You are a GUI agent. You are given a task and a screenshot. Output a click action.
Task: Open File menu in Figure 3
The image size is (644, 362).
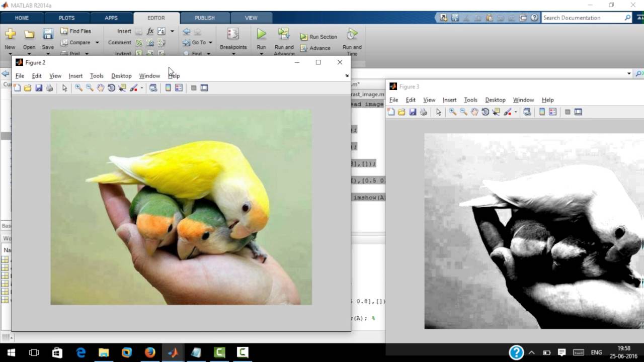click(393, 100)
